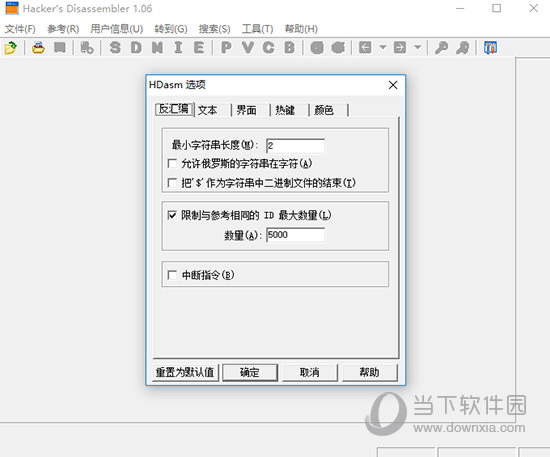The width and height of the screenshot is (550, 457).
Task: Click the first key search icon
Action: [441, 47]
